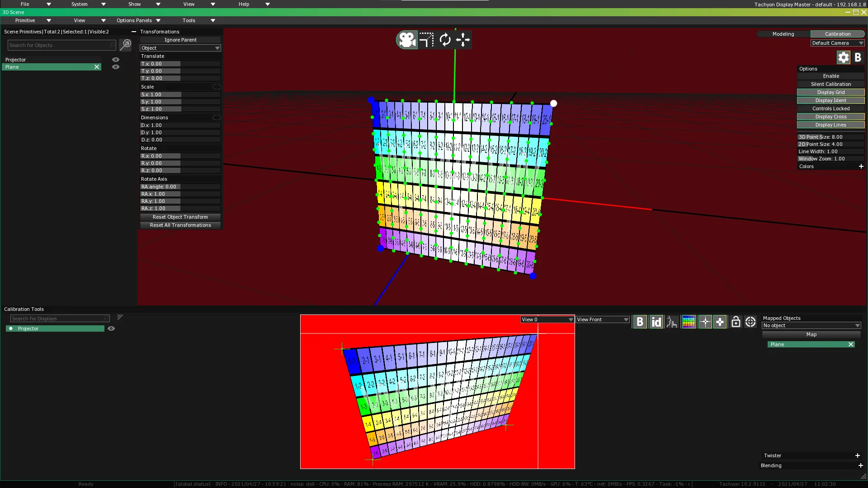This screenshot has width=868, height=488.
Task: Toggle the Display Grid option
Action: point(830,92)
